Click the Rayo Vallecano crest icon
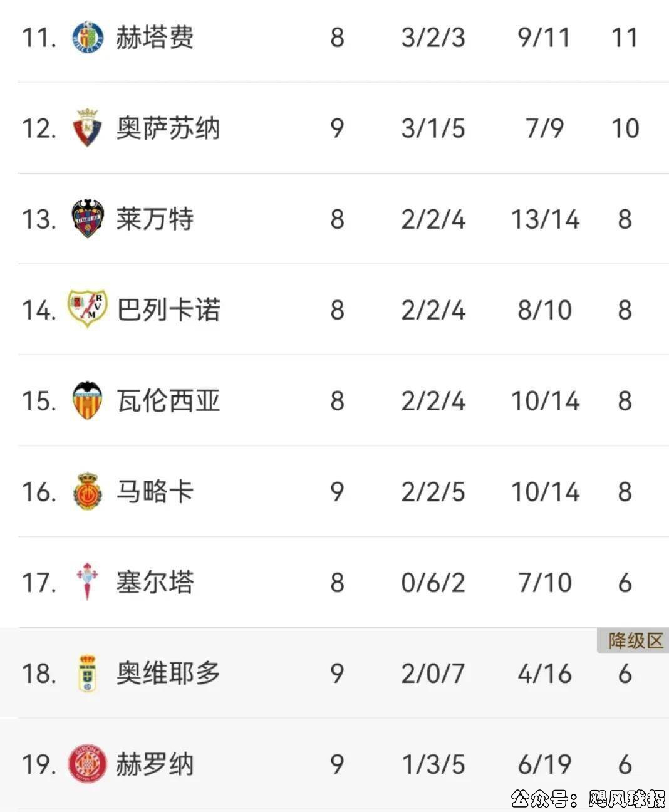The height and width of the screenshot is (812, 669). click(x=88, y=309)
